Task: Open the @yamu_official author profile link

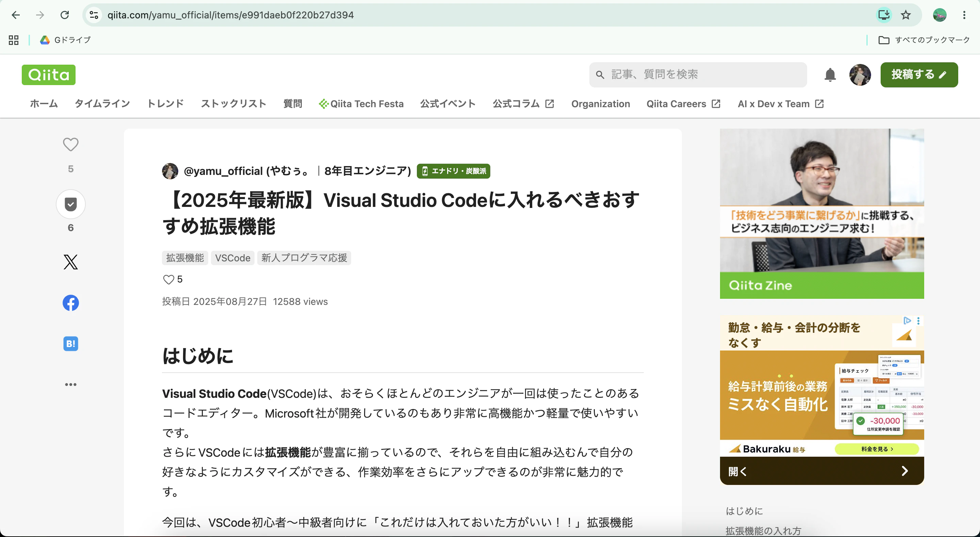Action: click(297, 171)
